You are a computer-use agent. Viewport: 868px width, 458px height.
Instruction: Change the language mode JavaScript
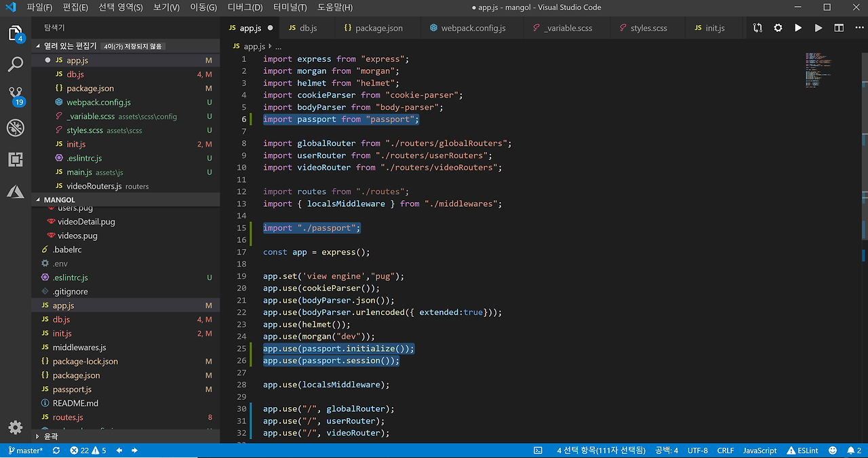tap(759, 451)
